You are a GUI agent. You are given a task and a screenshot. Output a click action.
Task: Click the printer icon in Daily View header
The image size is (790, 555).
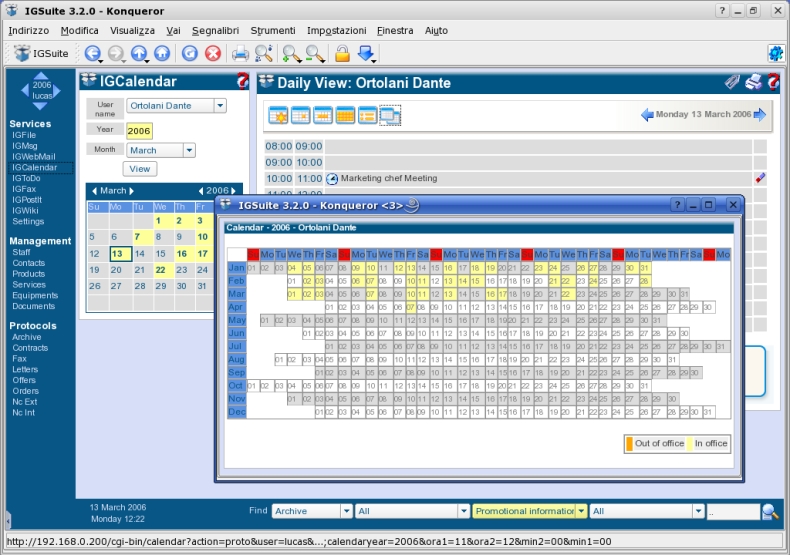(x=753, y=82)
